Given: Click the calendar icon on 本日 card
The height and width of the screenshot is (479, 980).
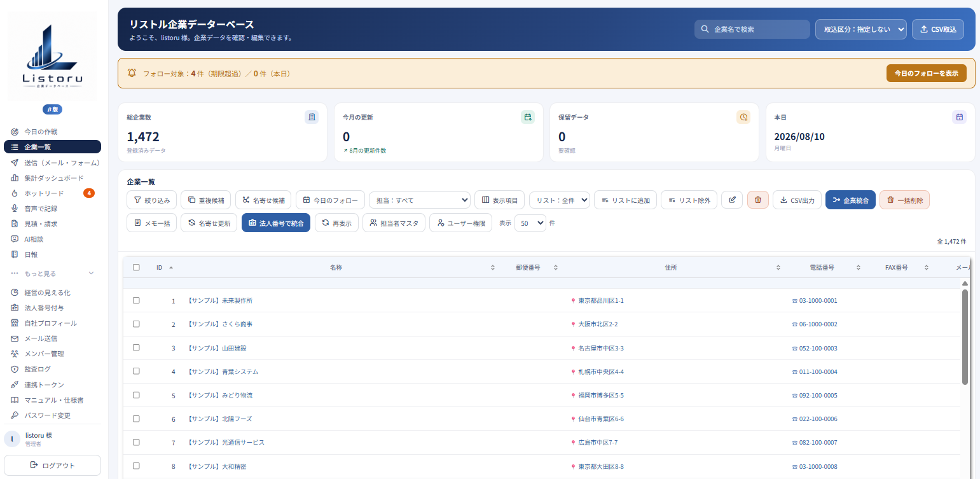Looking at the screenshot, I should [x=959, y=117].
